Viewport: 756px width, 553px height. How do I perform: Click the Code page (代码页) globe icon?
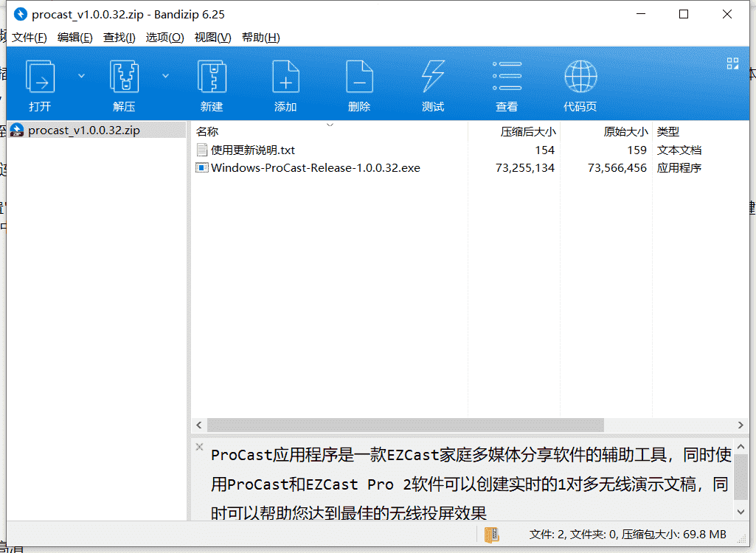click(x=580, y=77)
